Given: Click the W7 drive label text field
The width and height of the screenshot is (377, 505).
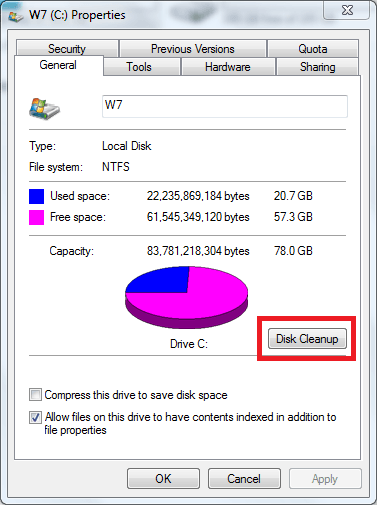Looking at the screenshot, I should [x=225, y=106].
